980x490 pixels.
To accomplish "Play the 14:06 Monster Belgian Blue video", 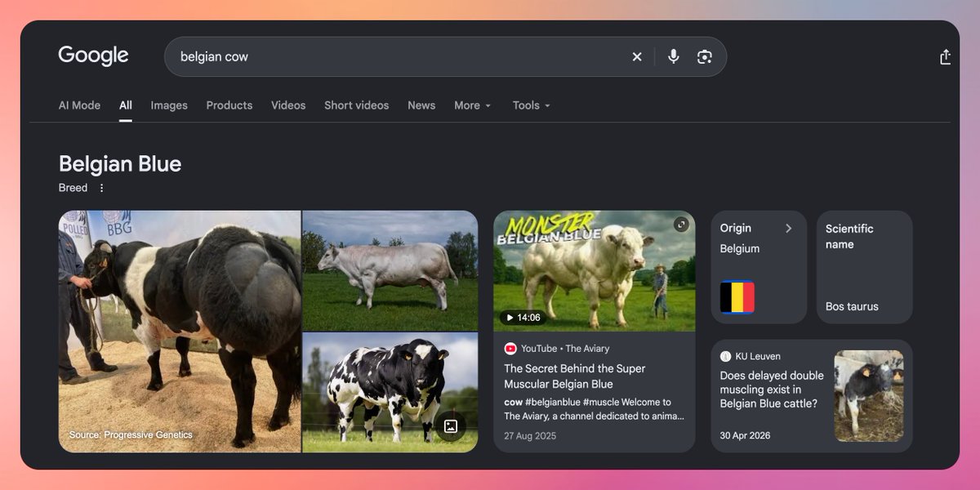I will 595,271.
